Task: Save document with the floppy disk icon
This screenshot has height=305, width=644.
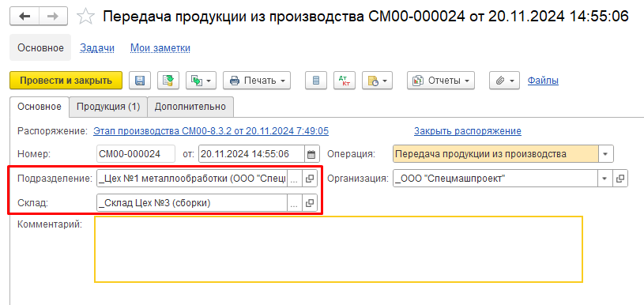Action: [140, 81]
